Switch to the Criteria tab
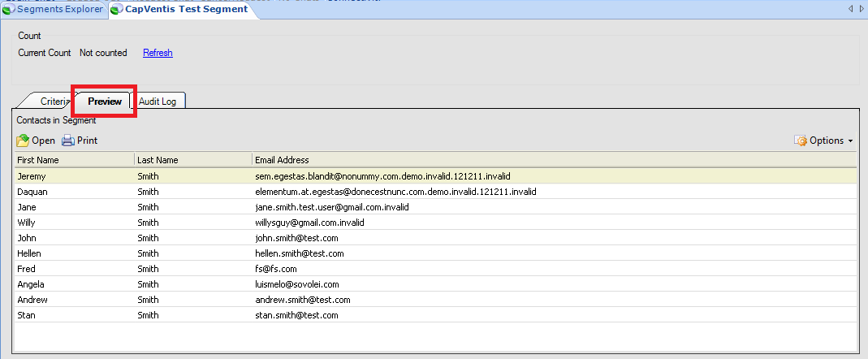Screen dimensions: 868x359 point(54,102)
